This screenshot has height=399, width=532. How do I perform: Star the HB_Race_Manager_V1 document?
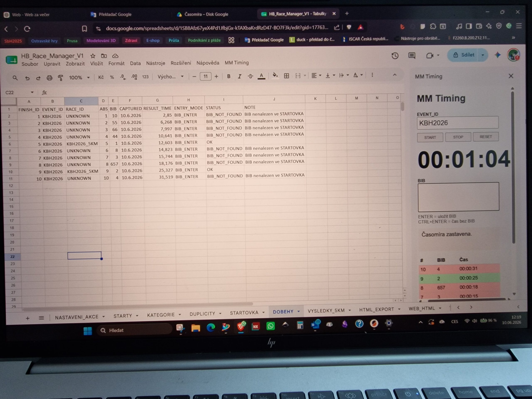tap(93, 56)
